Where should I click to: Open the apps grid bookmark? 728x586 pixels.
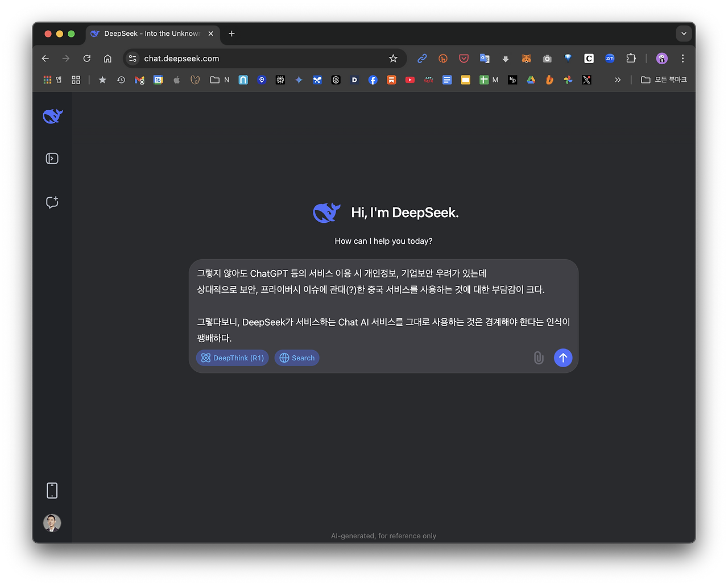point(52,80)
